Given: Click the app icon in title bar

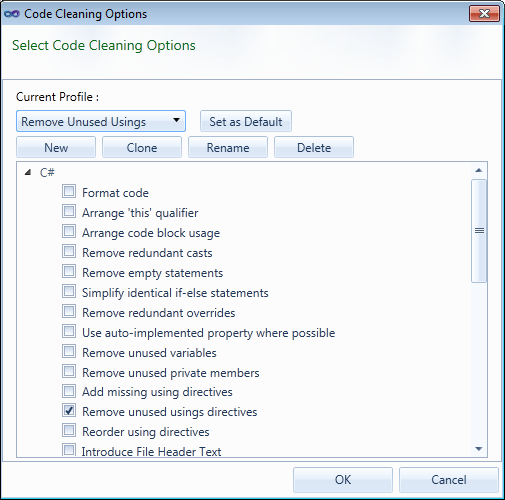Looking at the screenshot, I should click(12, 14).
